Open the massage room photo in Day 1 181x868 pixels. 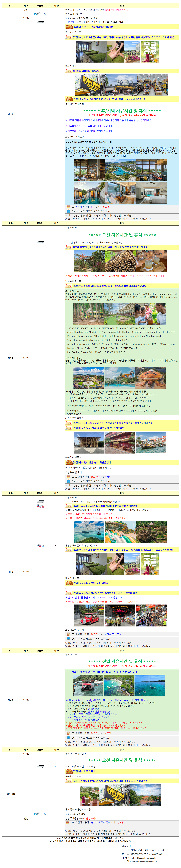click(91, 52)
